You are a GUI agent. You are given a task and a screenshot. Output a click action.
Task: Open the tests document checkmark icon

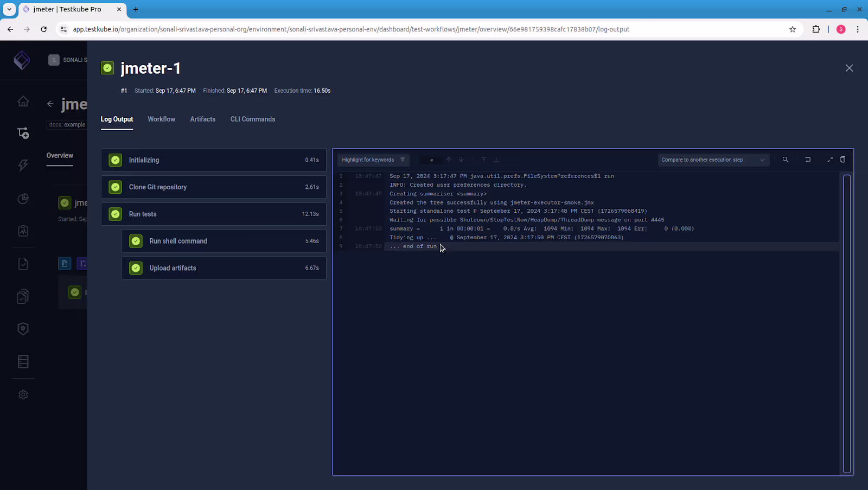[x=23, y=264]
